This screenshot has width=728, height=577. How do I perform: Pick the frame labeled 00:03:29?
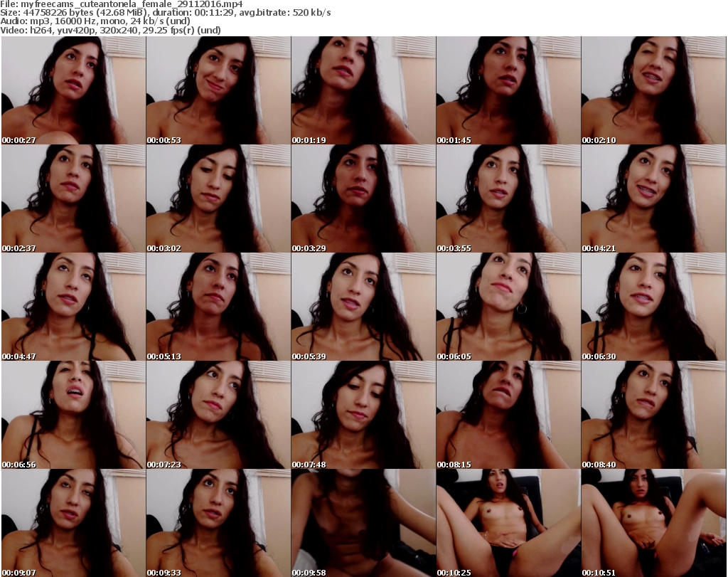(363, 198)
